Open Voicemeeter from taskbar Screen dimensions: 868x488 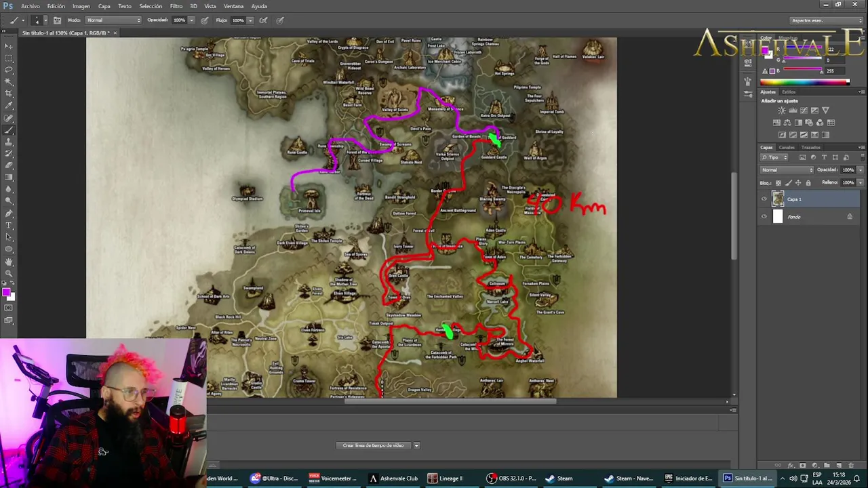click(x=332, y=479)
